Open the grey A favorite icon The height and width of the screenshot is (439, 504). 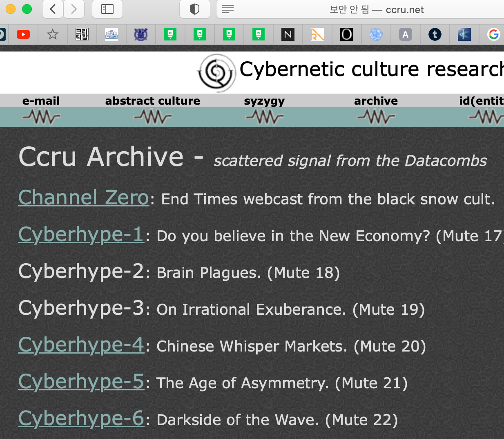point(406,34)
